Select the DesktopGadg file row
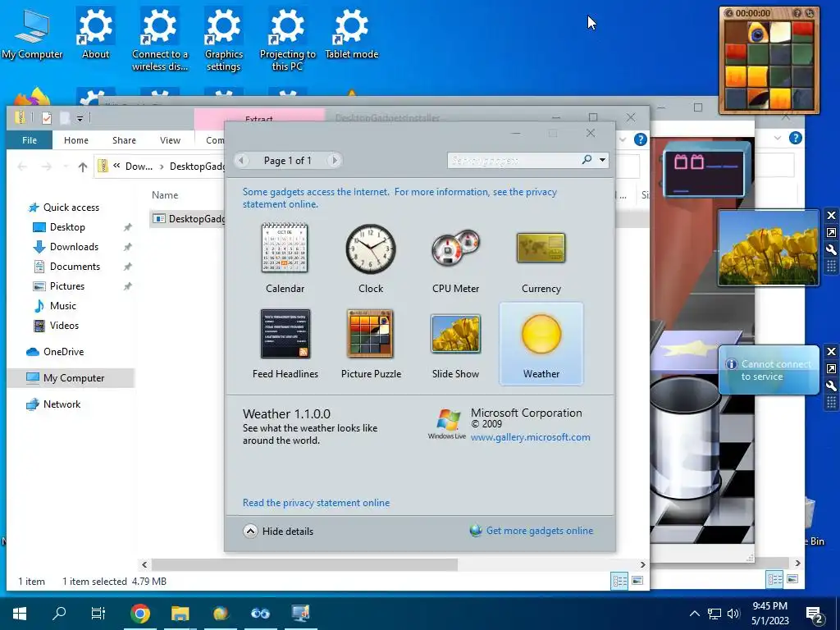The width and height of the screenshot is (840, 630). point(188,218)
